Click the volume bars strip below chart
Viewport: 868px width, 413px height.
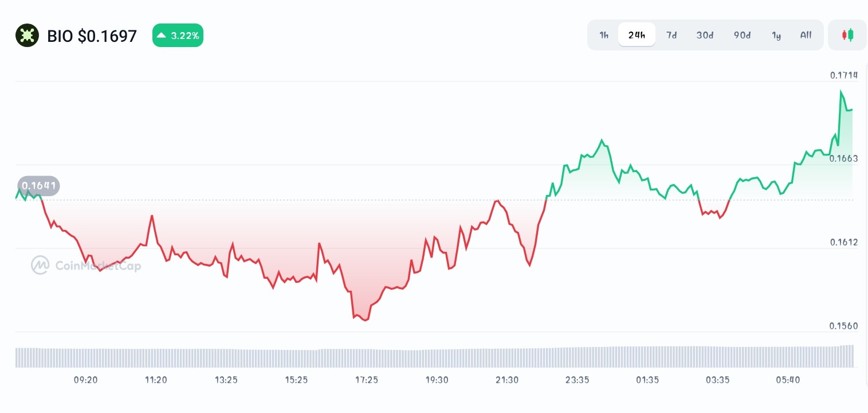pyautogui.click(x=434, y=357)
